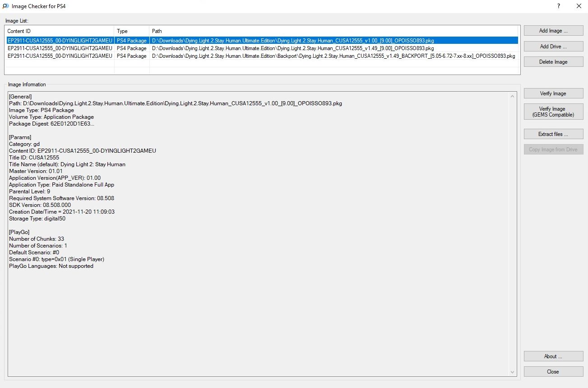Click the help question mark in title bar
This screenshot has height=388, width=588.
pyautogui.click(x=559, y=6)
